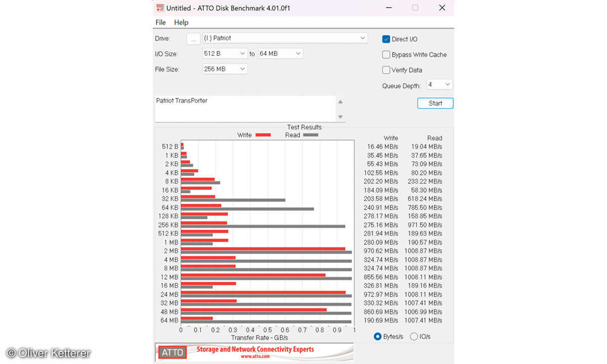
Task: Open the Help menu
Action: click(x=181, y=22)
